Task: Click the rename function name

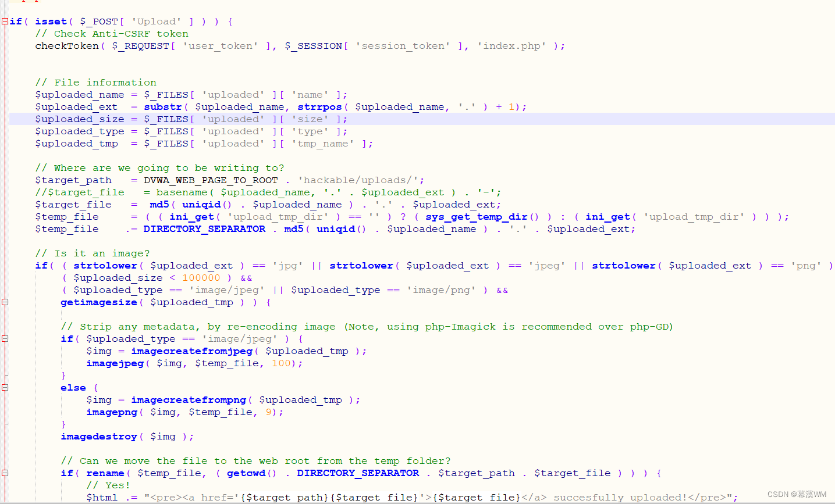Action: (x=105, y=473)
